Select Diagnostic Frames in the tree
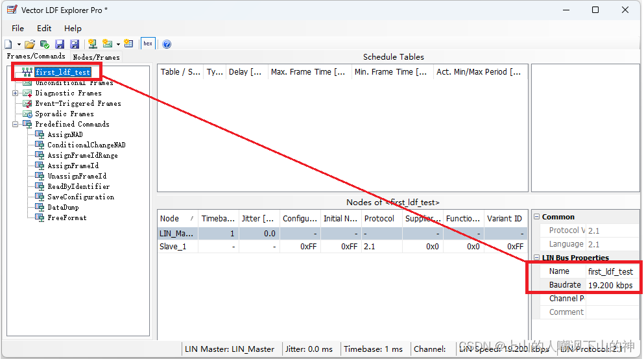Image resolution: width=644 pixels, height=359 pixels. 68,93
